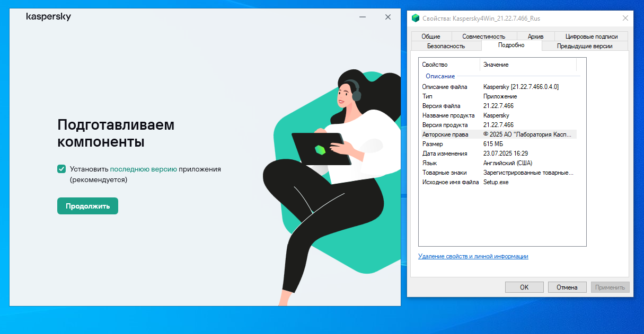Select the Описание файла row
Image resolution: width=644 pixels, height=334 pixels.
pyautogui.click(x=498, y=87)
